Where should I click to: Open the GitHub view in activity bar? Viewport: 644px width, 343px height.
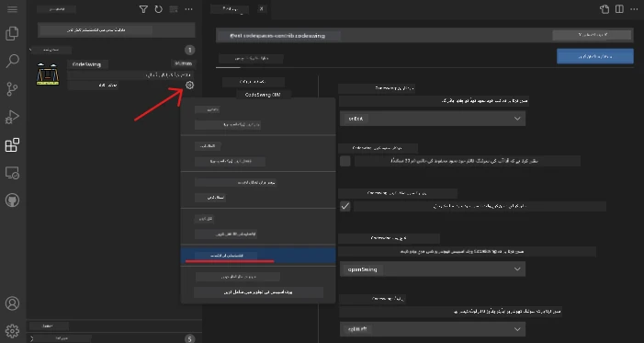(x=12, y=200)
